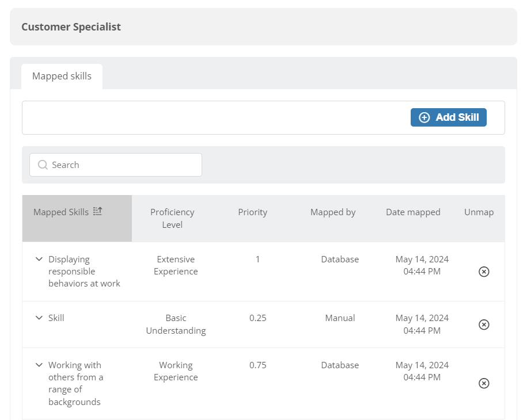Image resolution: width=523 pixels, height=420 pixels.
Task: Click the Add Skill button
Action: [x=448, y=117]
